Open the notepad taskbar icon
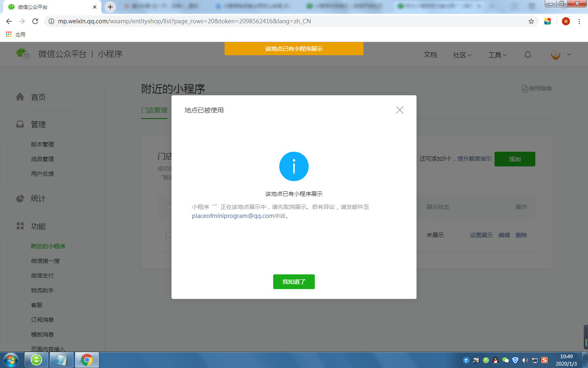Image resolution: width=588 pixels, height=368 pixels. (62, 360)
